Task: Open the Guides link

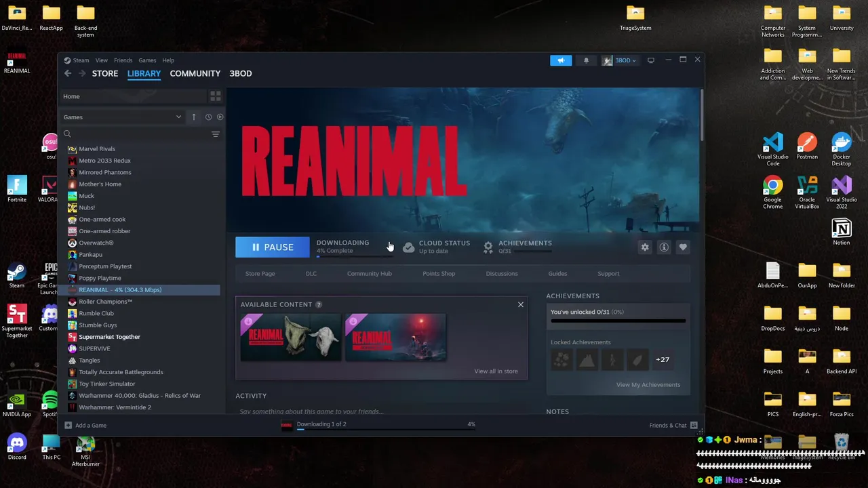Action: click(x=557, y=274)
